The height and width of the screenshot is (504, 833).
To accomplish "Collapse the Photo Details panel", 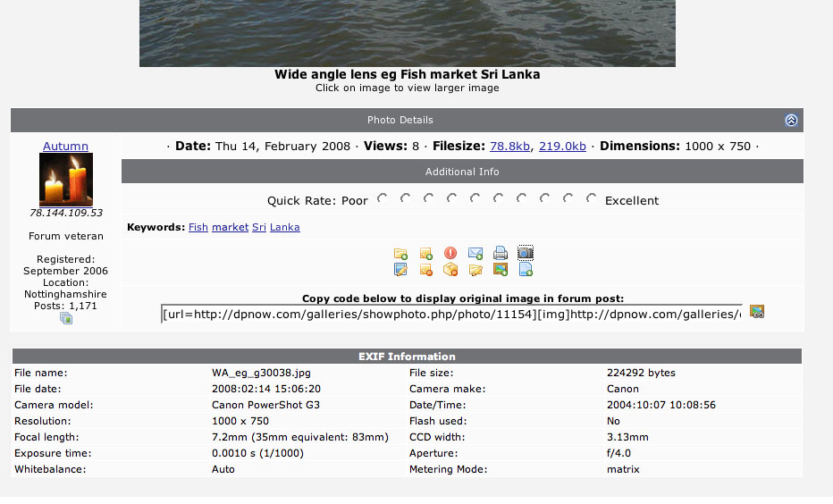I will coord(791,121).
